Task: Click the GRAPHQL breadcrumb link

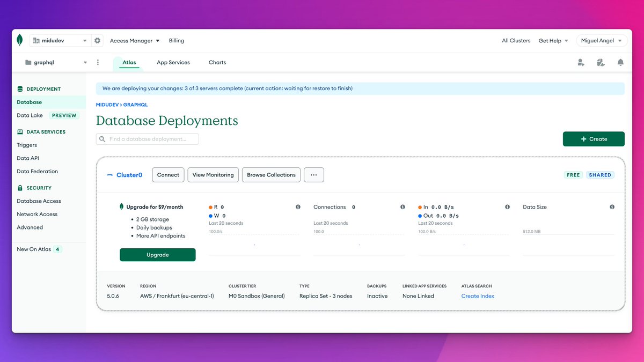Action: (135, 105)
